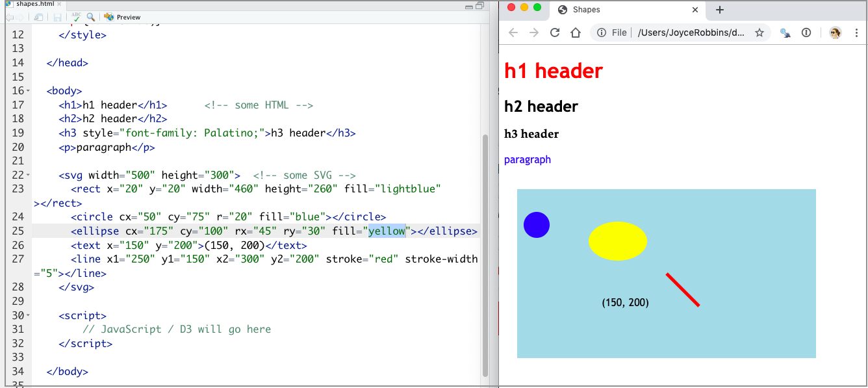Click the yellow Chrome minimize button

524,7
